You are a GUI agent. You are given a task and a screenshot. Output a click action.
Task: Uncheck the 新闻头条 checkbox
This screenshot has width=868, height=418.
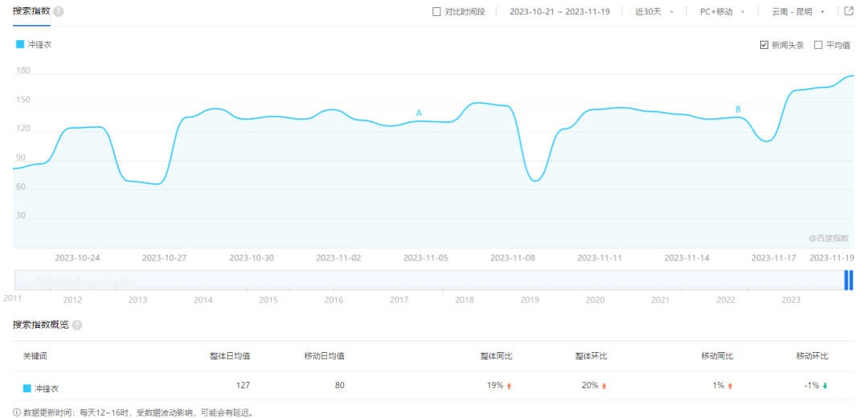pyautogui.click(x=764, y=45)
